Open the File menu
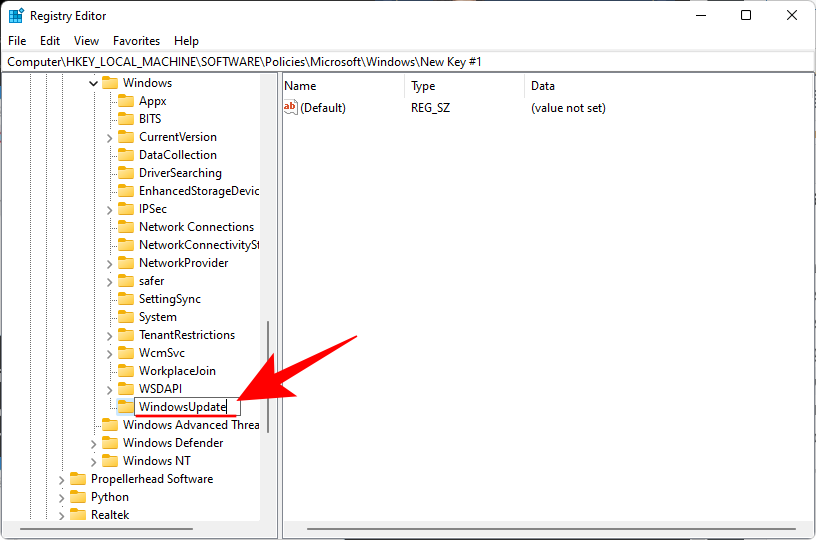The image size is (816, 540). (x=17, y=41)
